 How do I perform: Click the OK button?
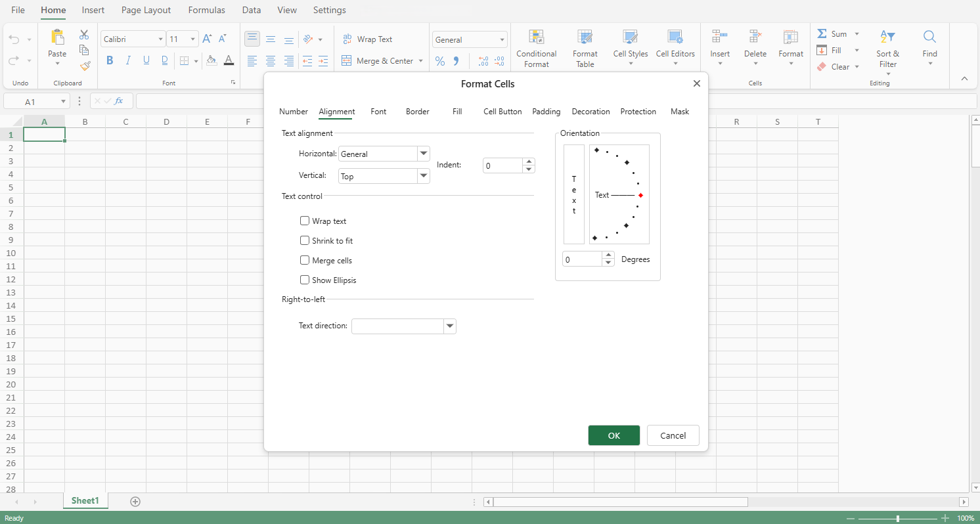coord(614,435)
